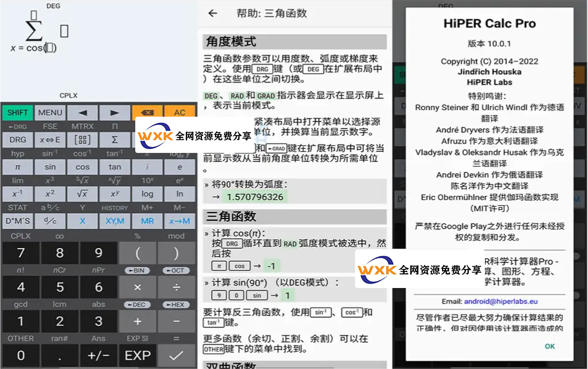This screenshot has width=588, height=369.
Task: Tap the sin key on the keypad
Action: [x=50, y=167]
